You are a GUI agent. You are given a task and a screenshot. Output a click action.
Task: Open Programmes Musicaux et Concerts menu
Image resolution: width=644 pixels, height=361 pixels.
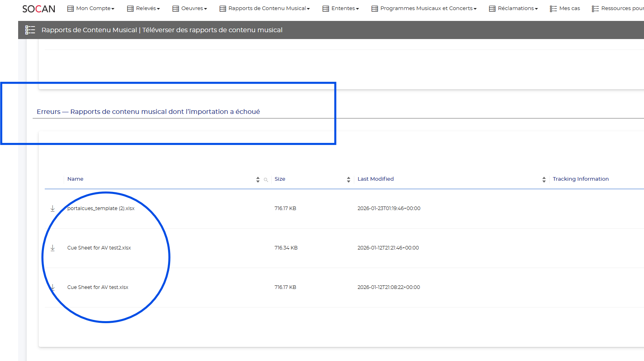pos(424,8)
